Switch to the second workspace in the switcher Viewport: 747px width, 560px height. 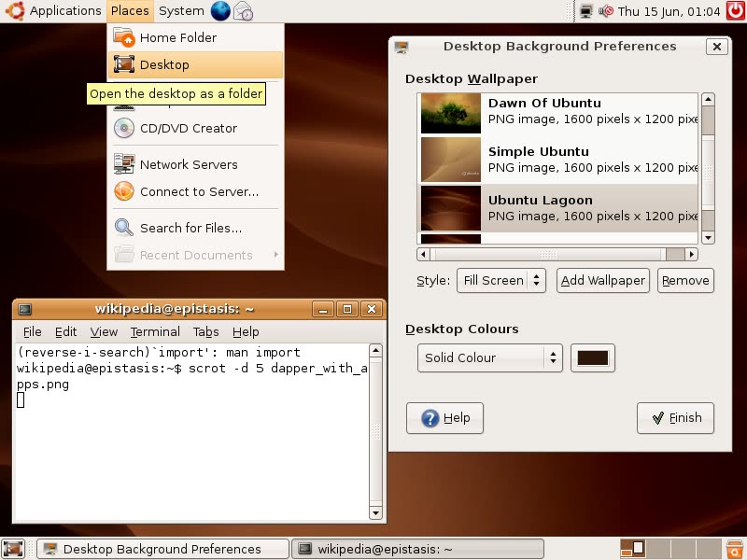pyautogui.click(x=657, y=549)
